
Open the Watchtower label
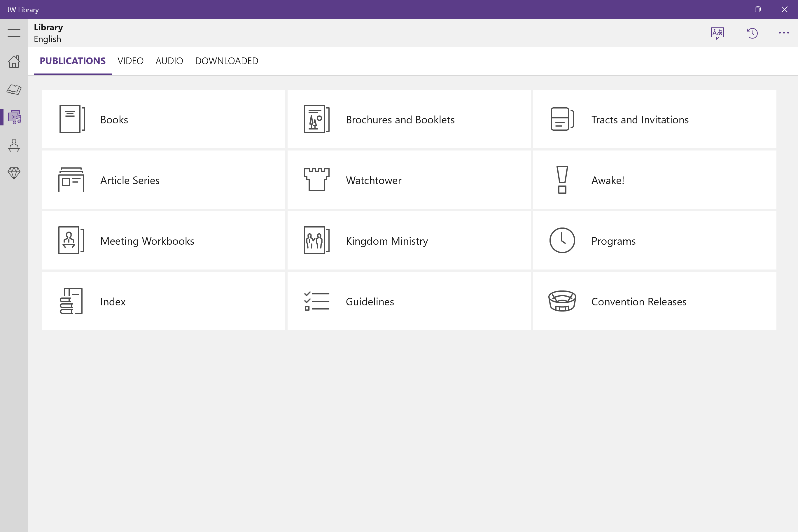374,181
